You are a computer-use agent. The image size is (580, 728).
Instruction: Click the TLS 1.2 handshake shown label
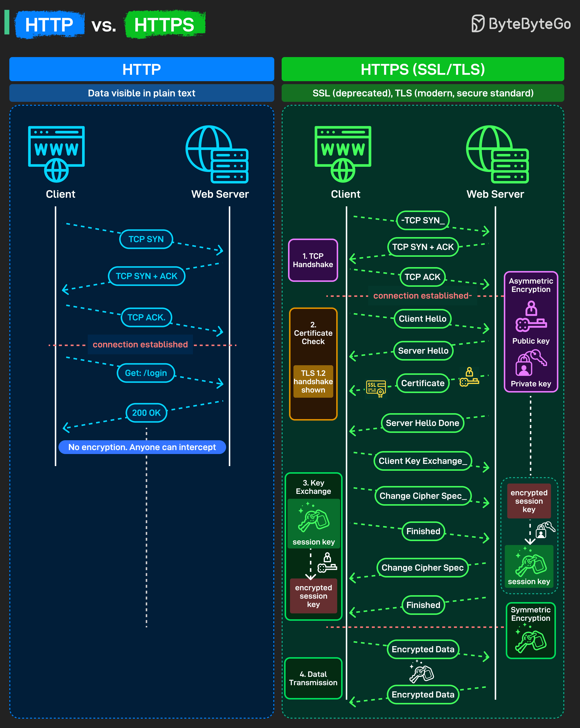[313, 381]
